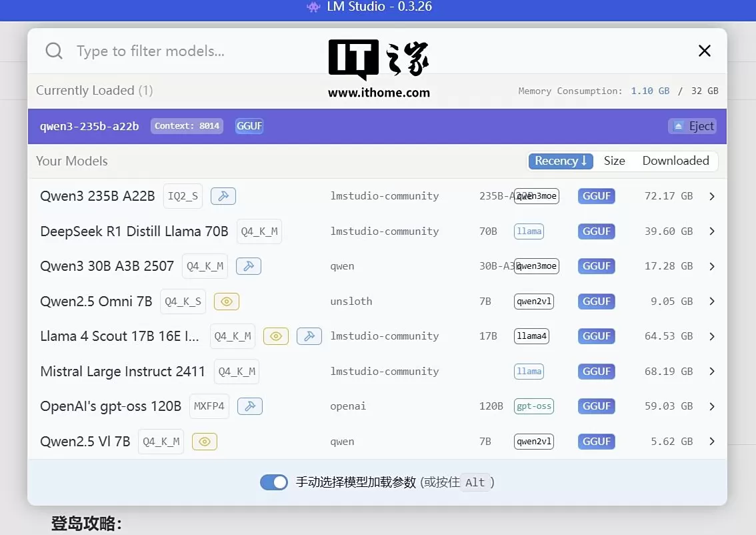
Task: Click hammer icon on Llama 4 Scout row
Action: coord(309,336)
